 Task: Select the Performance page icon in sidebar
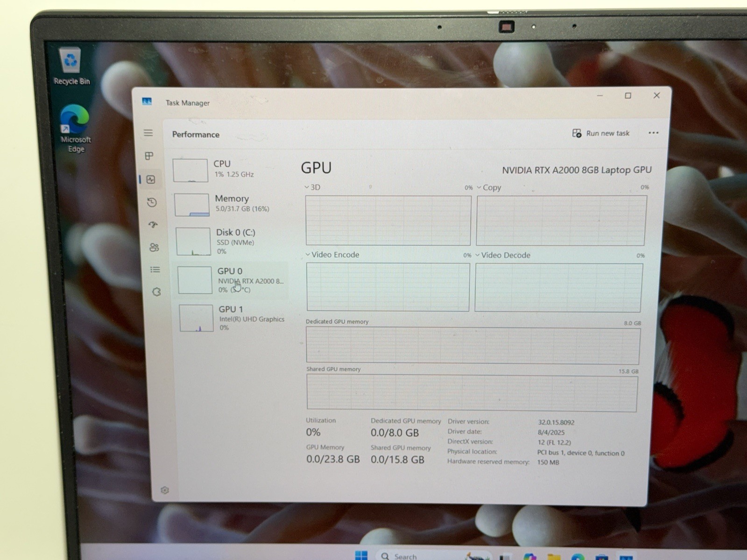pyautogui.click(x=151, y=180)
